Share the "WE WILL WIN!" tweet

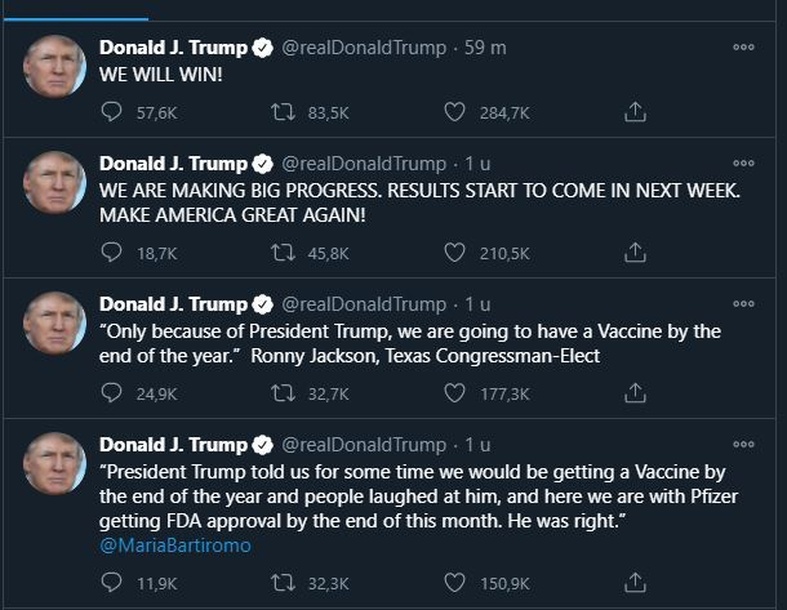[x=634, y=113]
